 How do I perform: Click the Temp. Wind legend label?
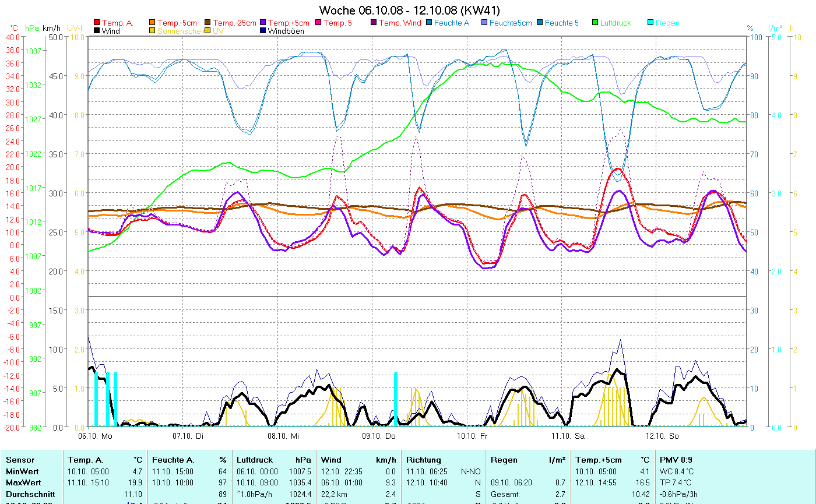coord(399,23)
